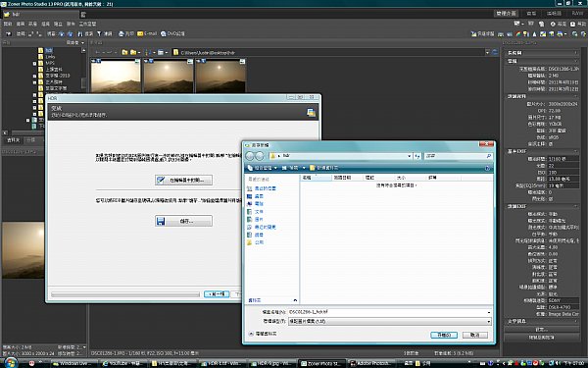This screenshot has width=588, height=368.
Task: Select the hdr folder in the tree
Action: (49, 50)
